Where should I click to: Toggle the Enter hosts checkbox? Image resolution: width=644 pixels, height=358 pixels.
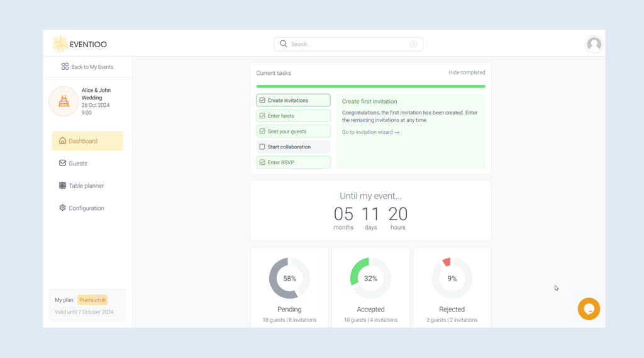(262, 116)
